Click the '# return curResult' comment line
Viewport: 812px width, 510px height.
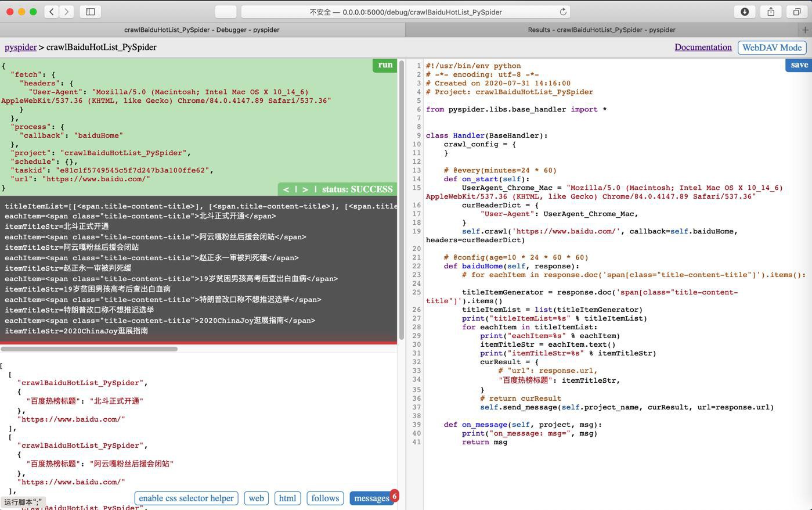521,398
